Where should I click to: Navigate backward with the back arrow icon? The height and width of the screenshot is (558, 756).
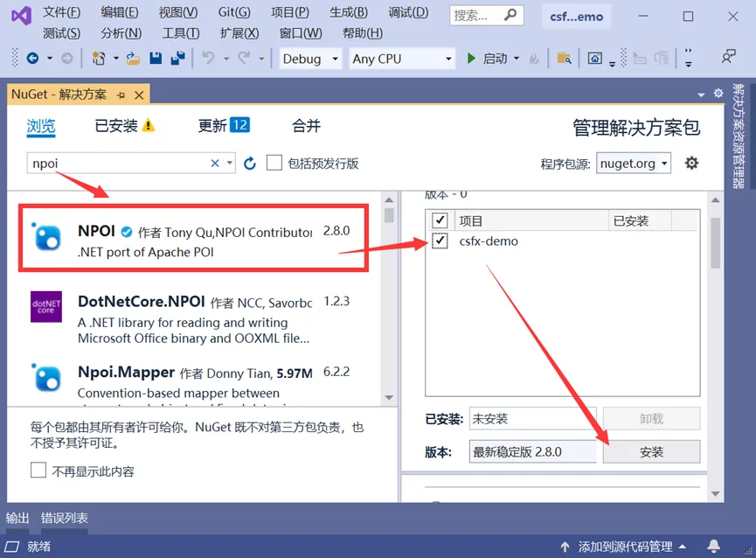(x=32, y=59)
